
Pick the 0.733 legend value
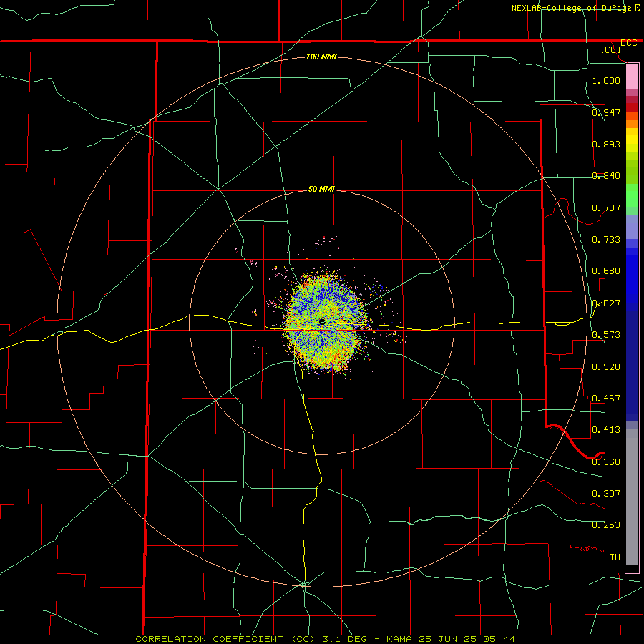point(606,239)
